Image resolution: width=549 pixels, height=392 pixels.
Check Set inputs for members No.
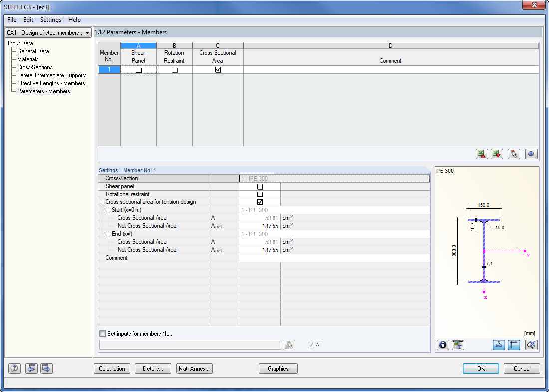[103, 334]
